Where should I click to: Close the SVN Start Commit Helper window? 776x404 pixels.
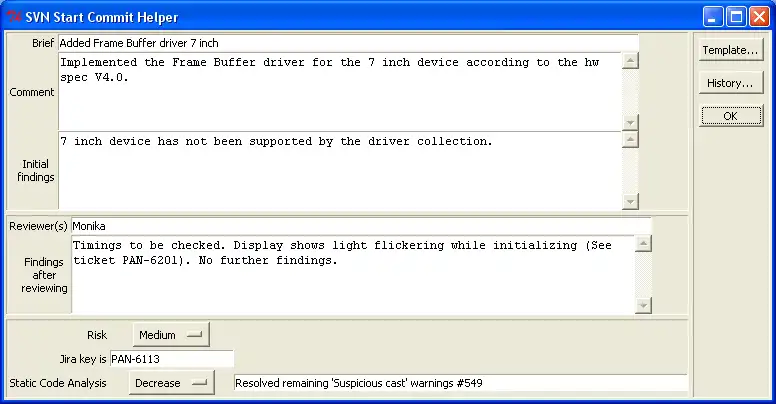[x=759, y=17]
